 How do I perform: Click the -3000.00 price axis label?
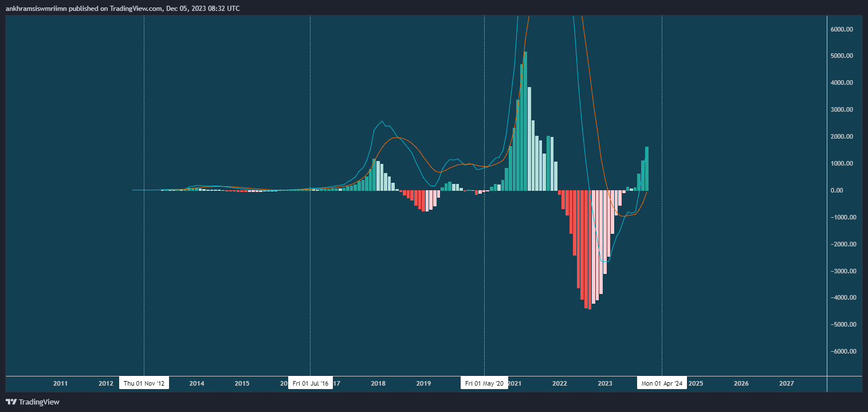point(844,272)
